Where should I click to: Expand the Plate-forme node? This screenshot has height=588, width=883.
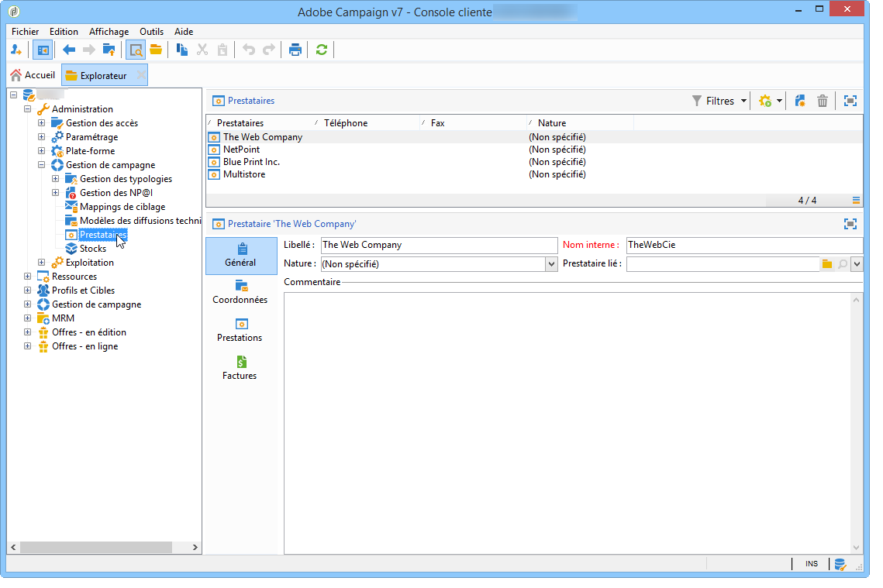pyautogui.click(x=42, y=151)
